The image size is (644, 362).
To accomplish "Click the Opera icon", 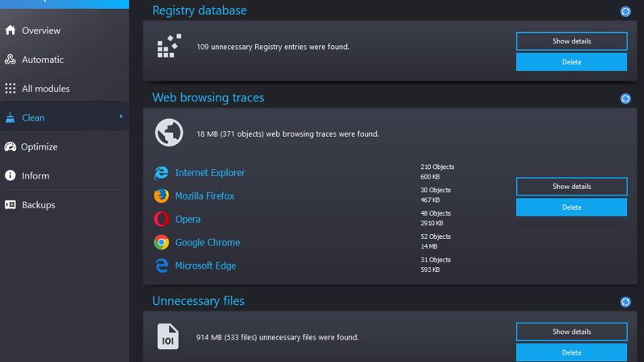I will tap(162, 219).
